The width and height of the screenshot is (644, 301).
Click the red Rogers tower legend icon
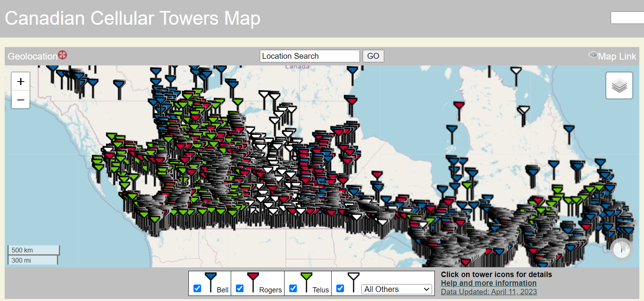click(x=253, y=281)
